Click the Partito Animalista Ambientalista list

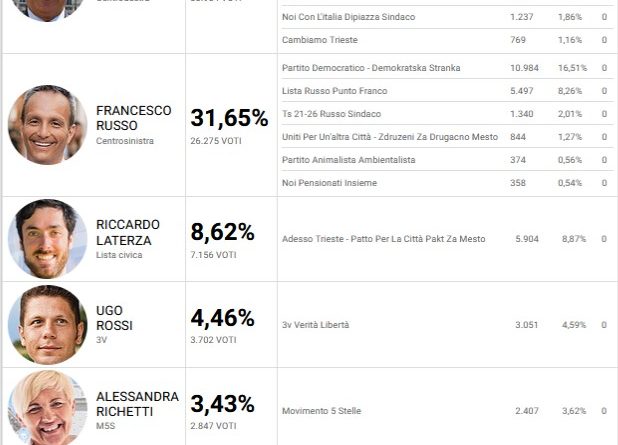pos(348,160)
